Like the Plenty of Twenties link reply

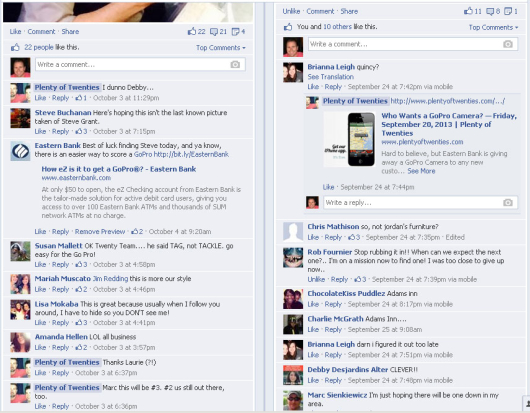328,187
